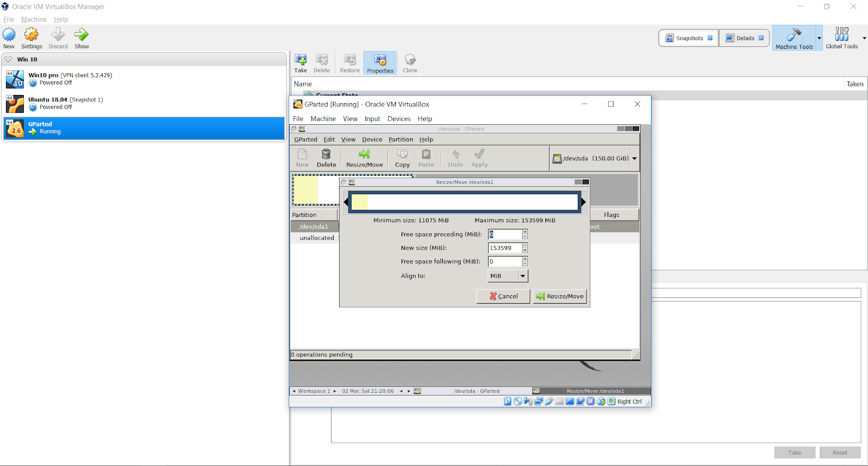Click GParted Resize/Move toolbar icon
Screen dimensions: 868x466
click(364, 154)
